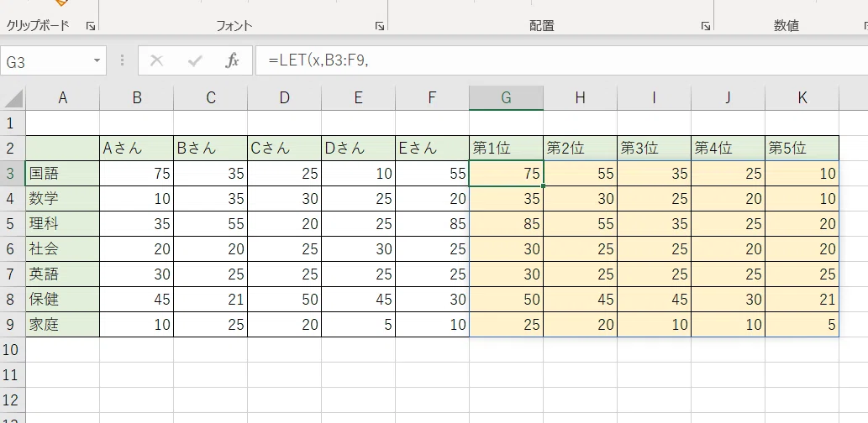Click cell C5 with value 55
Viewport: 868px width, 423px height.
(210, 224)
